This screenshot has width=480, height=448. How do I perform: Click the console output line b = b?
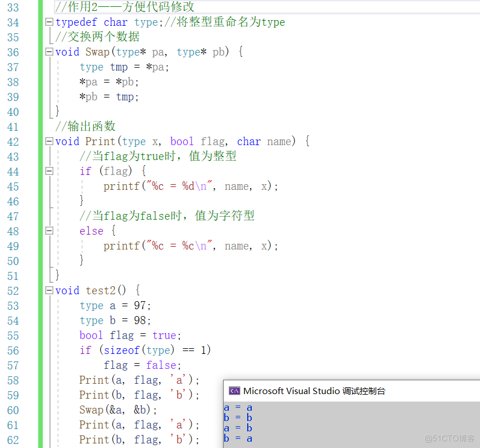pos(237,417)
